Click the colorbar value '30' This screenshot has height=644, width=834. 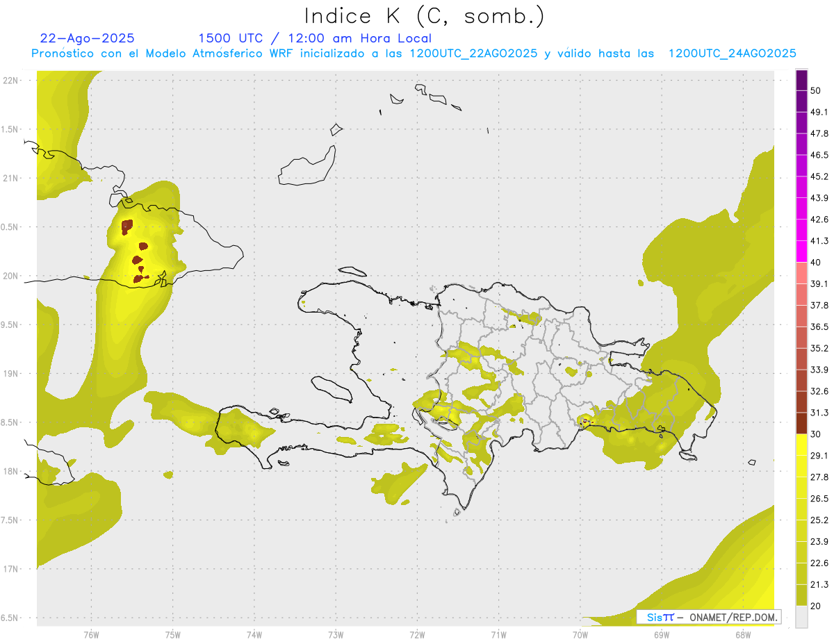(x=816, y=434)
